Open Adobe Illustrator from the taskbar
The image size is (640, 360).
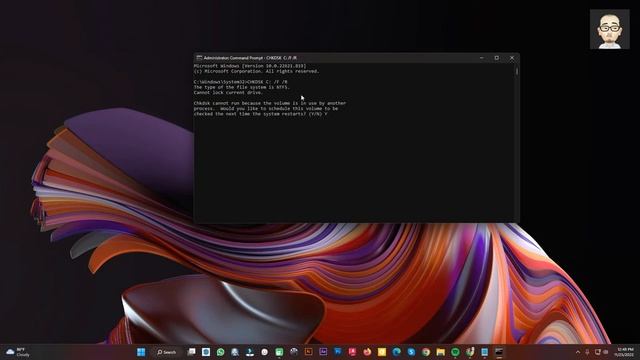point(309,352)
